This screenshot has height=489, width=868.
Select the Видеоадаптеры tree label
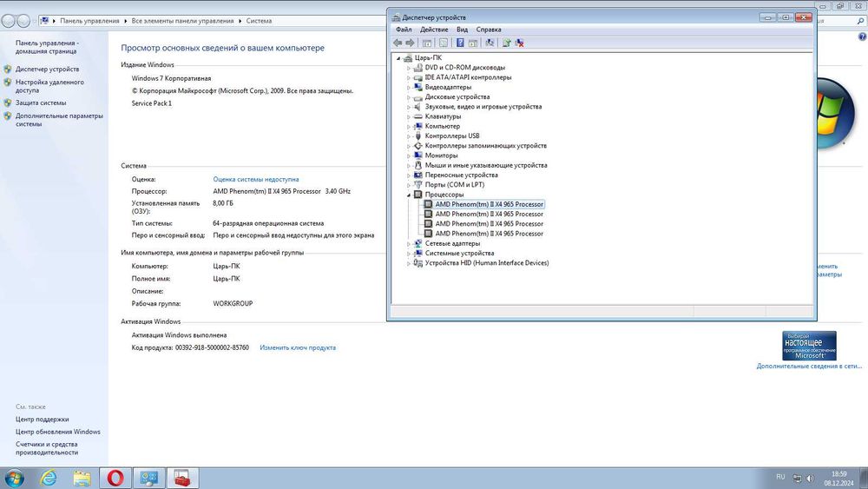448,87
